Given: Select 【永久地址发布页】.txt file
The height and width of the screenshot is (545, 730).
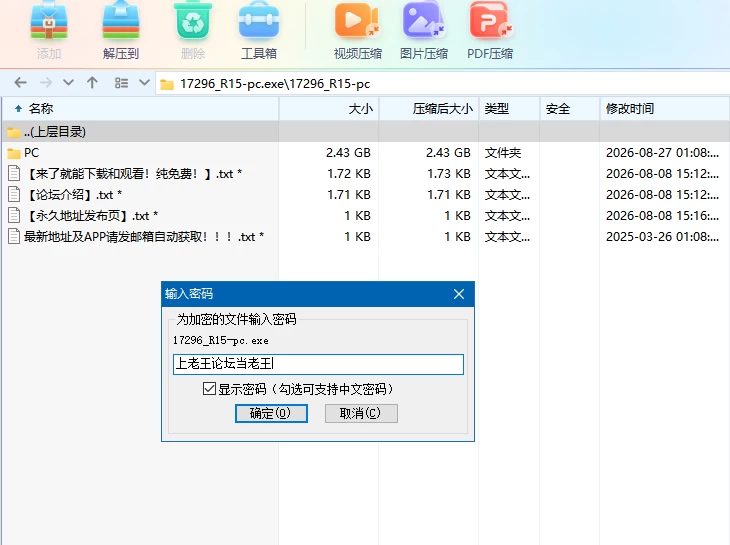Looking at the screenshot, I should [x=365, y=215].
